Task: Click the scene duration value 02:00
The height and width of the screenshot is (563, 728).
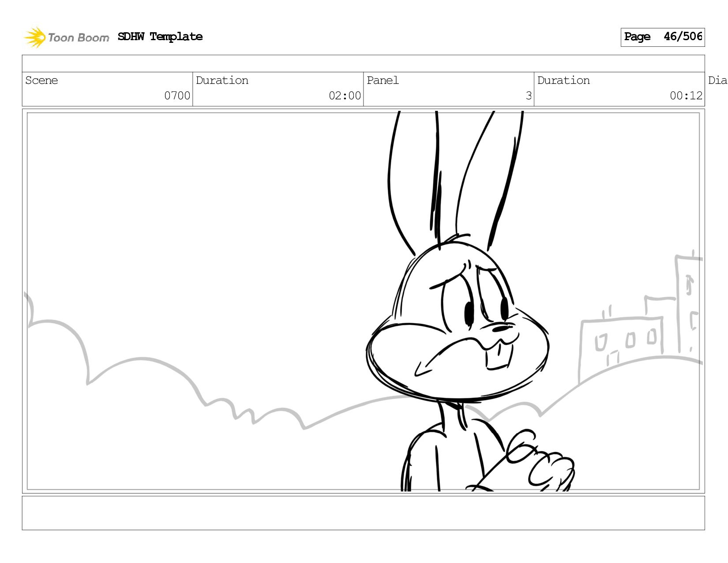Action: click(345, 96)
